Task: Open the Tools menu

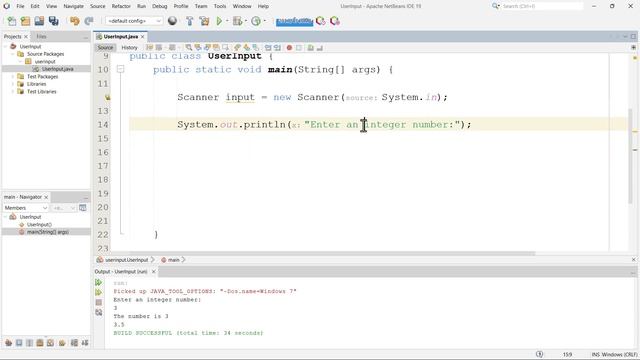Action: (220, 6)
